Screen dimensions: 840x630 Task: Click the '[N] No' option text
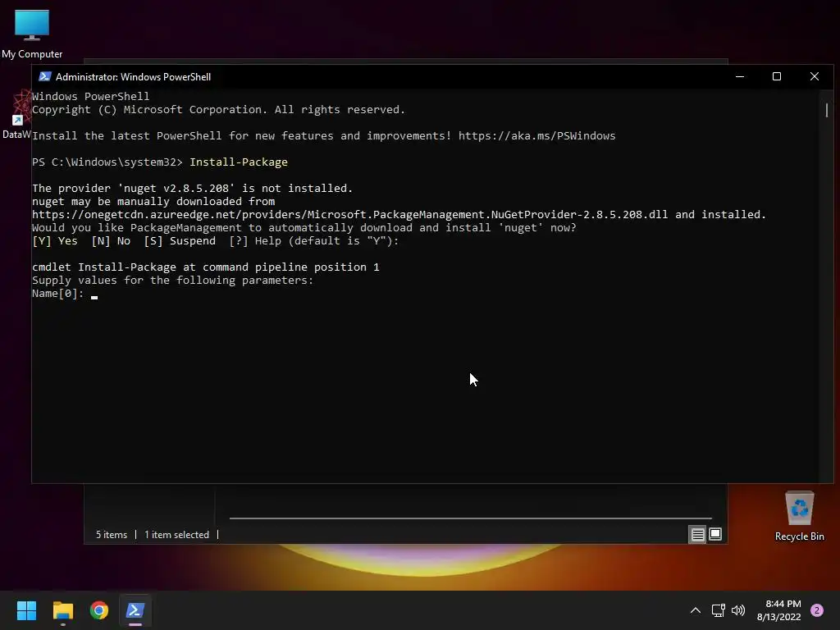[x=111, y=241]
